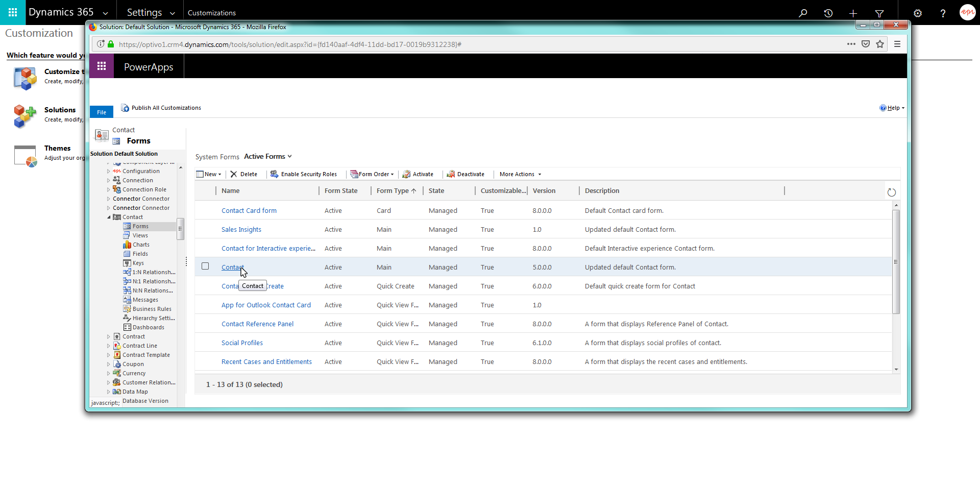
Task: Open advanced find funnel icon
Action: 879,13
